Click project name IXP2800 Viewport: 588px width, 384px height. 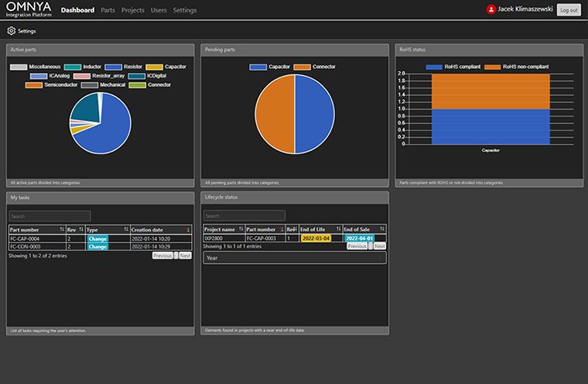tap(214, 238)
